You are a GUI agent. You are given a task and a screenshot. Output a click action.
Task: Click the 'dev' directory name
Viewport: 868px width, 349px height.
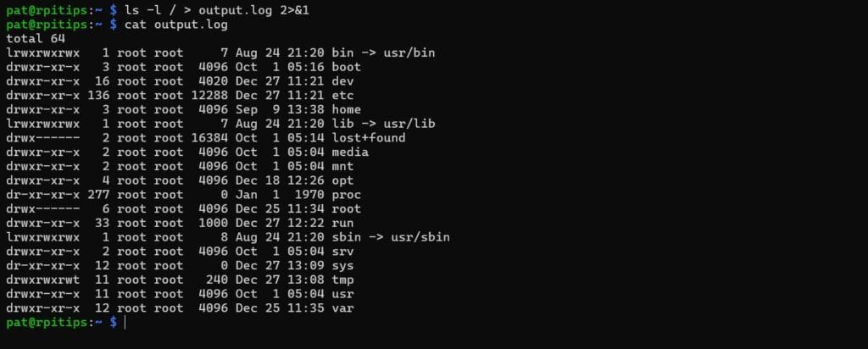(x=343, y=80)
